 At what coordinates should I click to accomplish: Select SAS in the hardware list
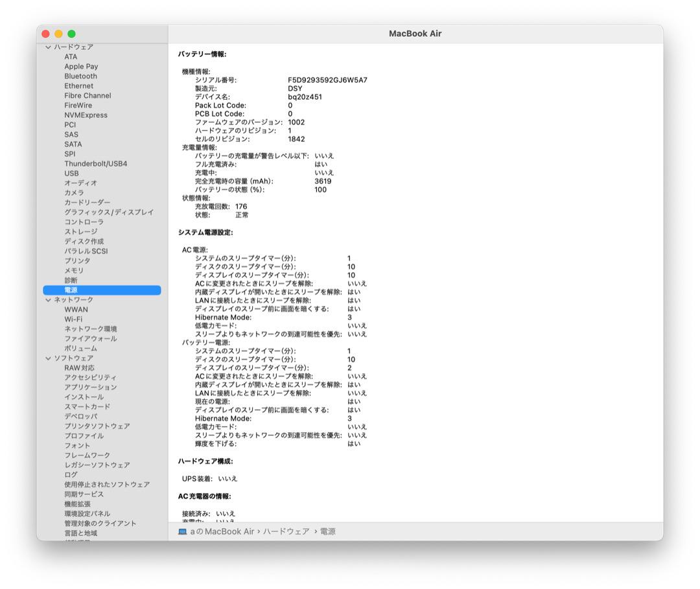tap(71, 134)
